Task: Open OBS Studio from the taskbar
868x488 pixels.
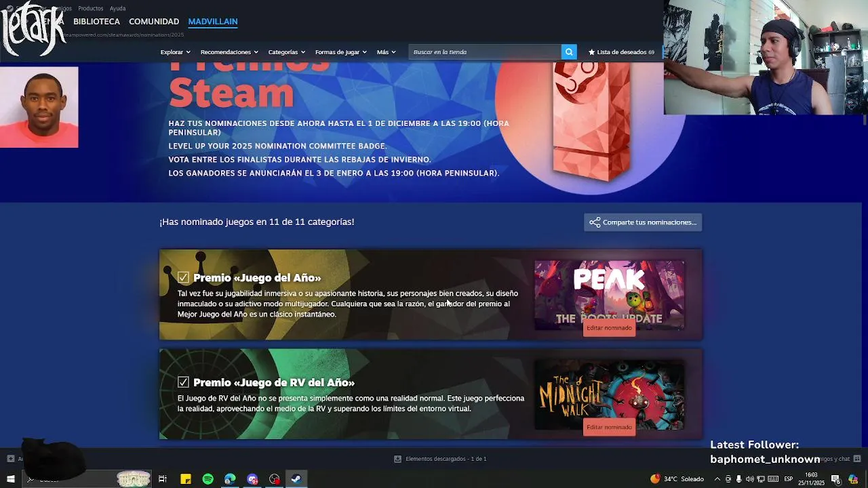Action: pyautogui.click(x=274, y=479)
